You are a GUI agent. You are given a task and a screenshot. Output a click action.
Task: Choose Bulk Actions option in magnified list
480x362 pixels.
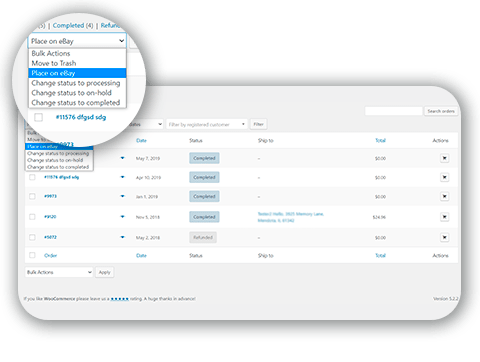click(x=77, y=53)
